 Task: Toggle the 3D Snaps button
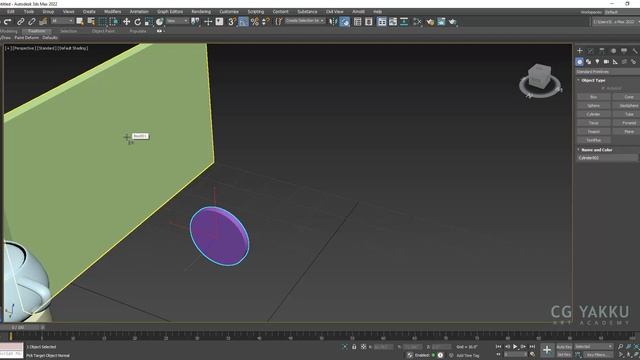click(232, 22)
